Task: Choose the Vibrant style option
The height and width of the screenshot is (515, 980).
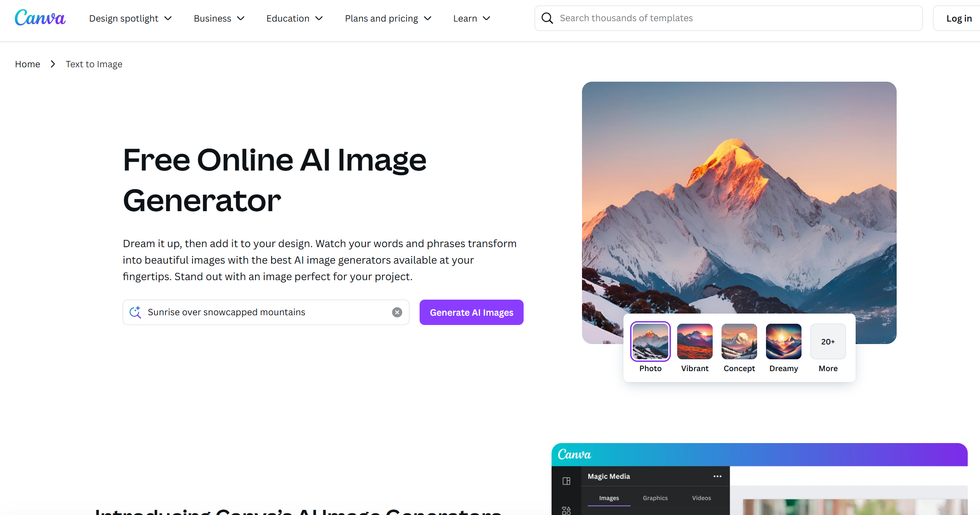Action: tap(695, 341)
